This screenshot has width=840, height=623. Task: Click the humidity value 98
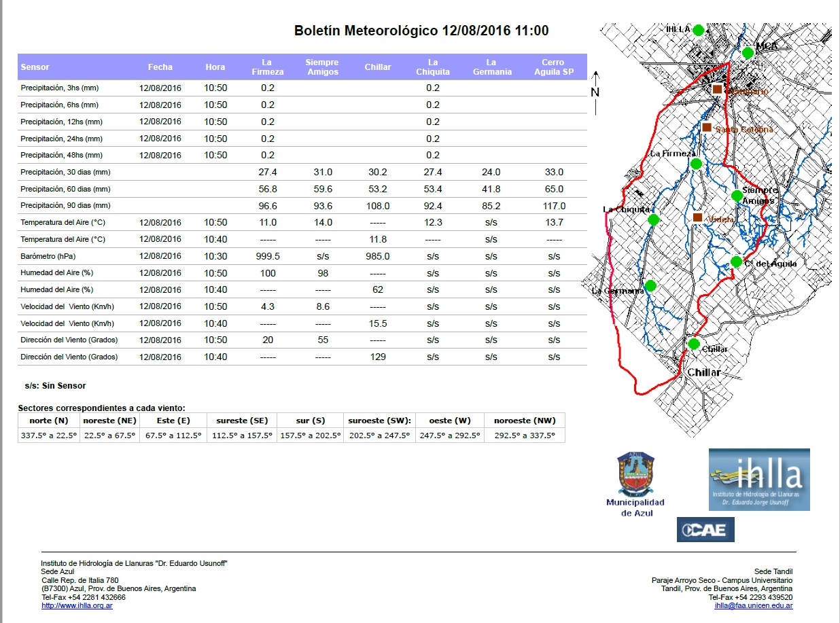click(323, 273)
